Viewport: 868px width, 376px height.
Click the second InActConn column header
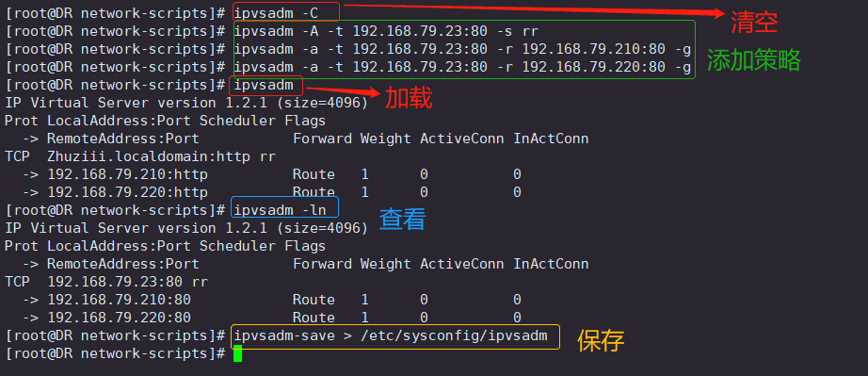click(551, 264)
